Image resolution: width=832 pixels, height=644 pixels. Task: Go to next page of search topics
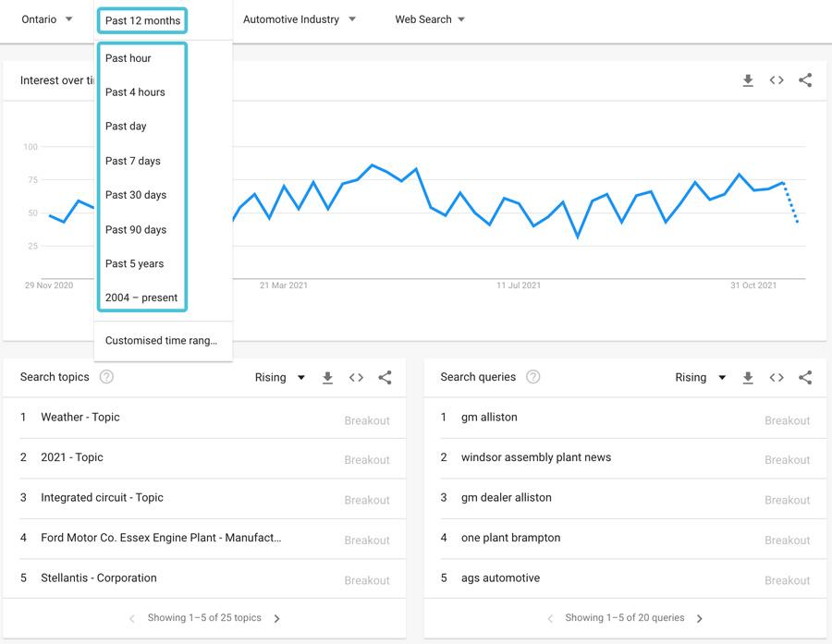[277, 618]
